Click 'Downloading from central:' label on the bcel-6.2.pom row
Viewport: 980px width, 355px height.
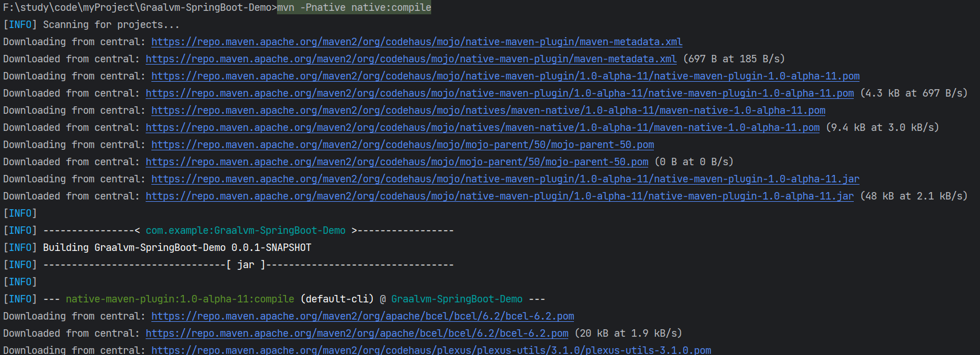click(74, 316)
